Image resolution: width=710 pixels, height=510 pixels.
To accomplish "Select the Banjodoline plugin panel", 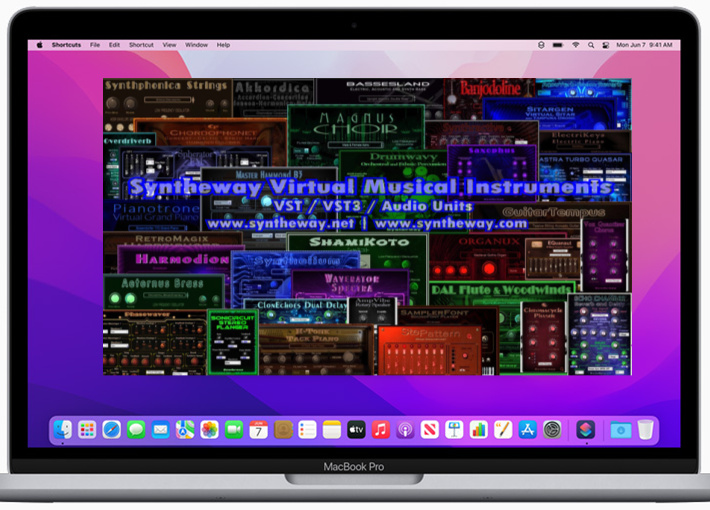I will point(490,97).
